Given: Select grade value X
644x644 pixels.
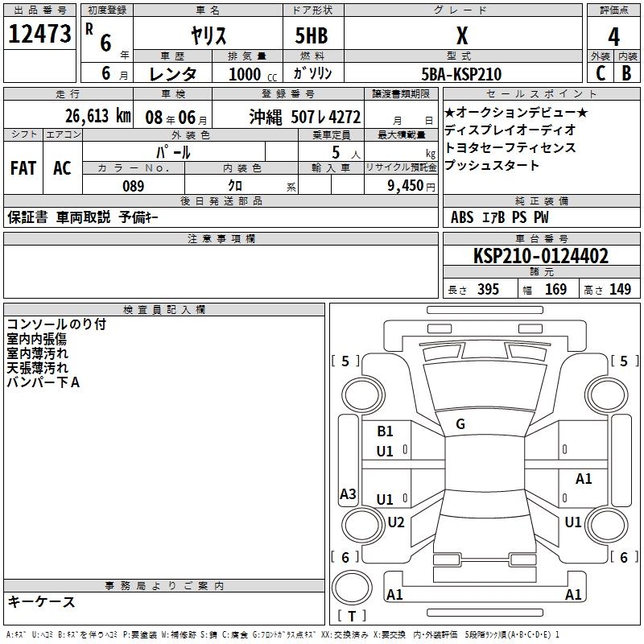Looking at the screenshot, I should [x=462, y=35].
